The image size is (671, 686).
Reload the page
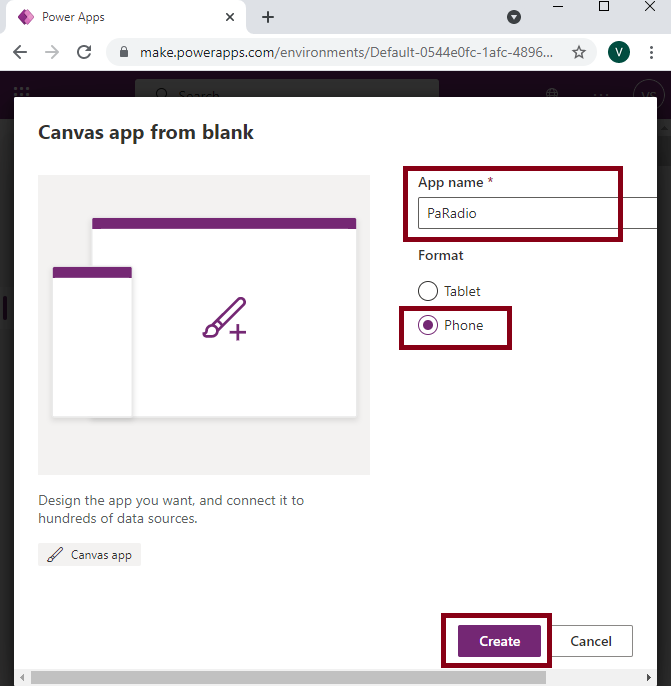coord(84,52)
